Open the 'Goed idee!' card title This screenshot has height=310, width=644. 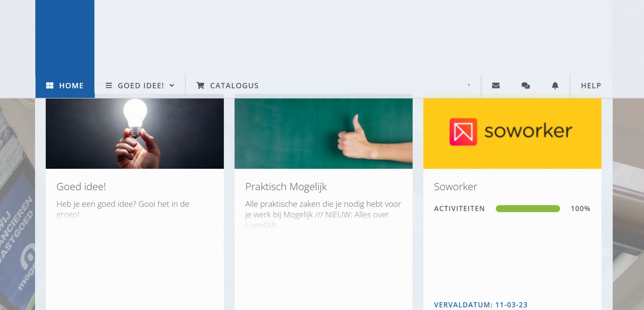[81, 186]
